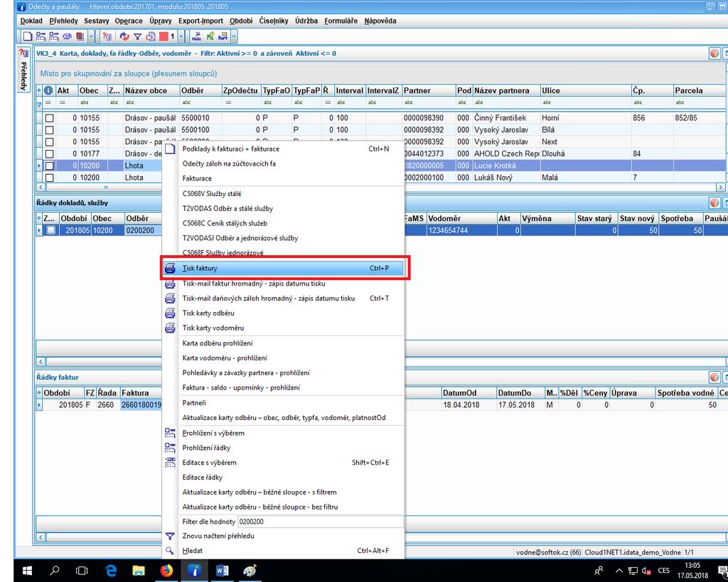Click the printer icon beside Tisk karty vodoměru
This screenshot has height=582, width=728.
point(170,328)
